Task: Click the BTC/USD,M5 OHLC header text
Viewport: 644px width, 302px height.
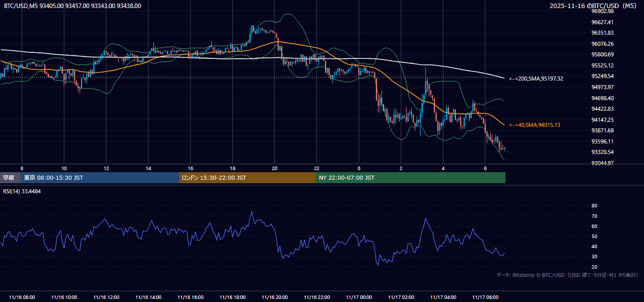Action: [x=73, y=6]
